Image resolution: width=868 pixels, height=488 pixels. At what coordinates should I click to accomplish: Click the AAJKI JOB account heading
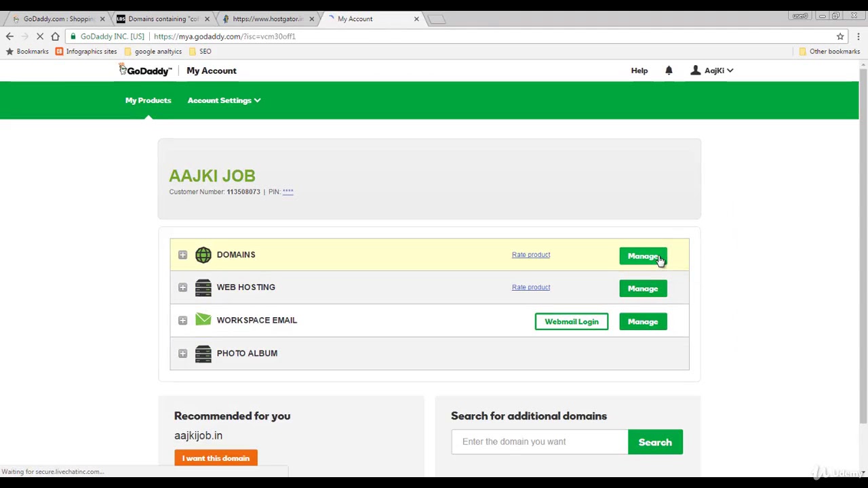pos(212,176)
